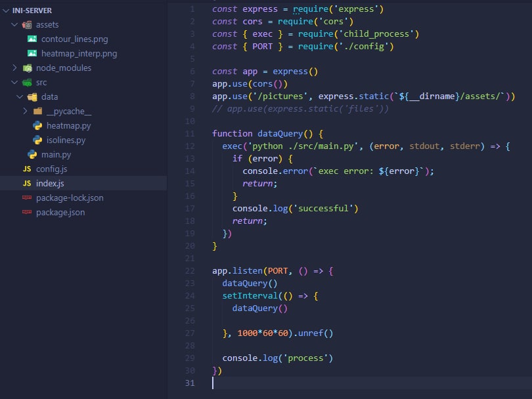Click express.static on line 8
Viewport: 532px width, 399px height.
353,96
